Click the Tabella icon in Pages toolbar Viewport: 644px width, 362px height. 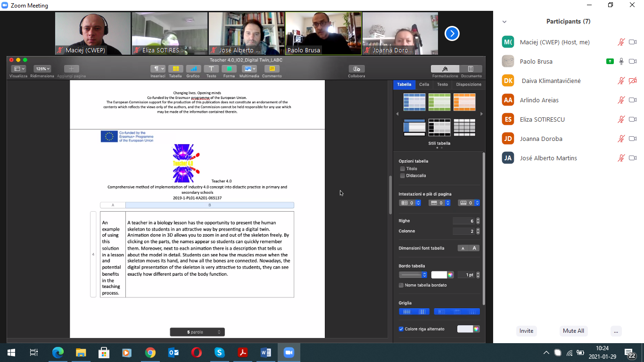175,69
